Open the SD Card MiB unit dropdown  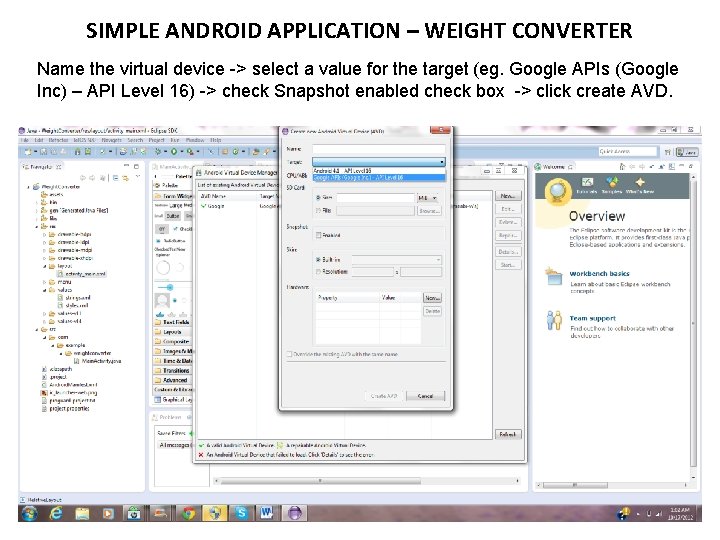coord(428,198)
